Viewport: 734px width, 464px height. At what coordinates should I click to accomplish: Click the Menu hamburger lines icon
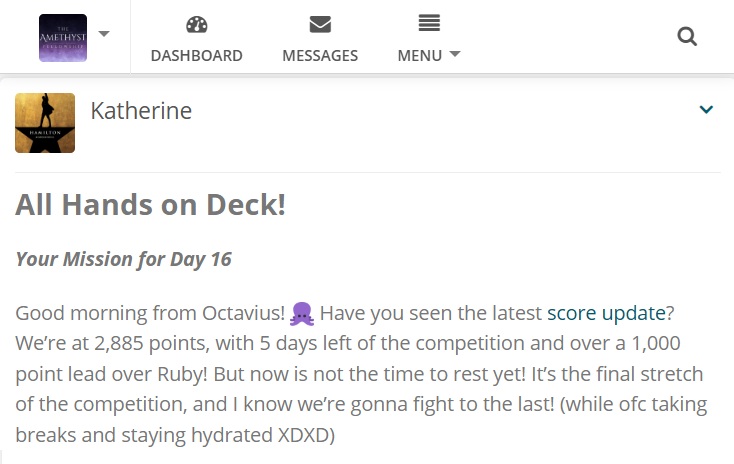429,23
